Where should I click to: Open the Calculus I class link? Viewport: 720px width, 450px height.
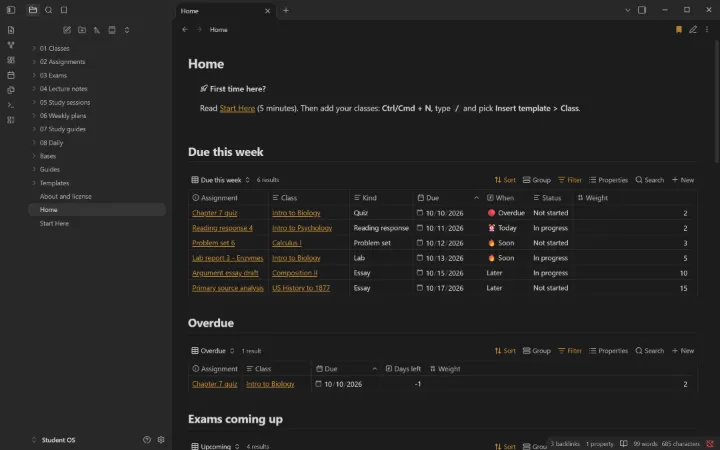coord(287,243)
